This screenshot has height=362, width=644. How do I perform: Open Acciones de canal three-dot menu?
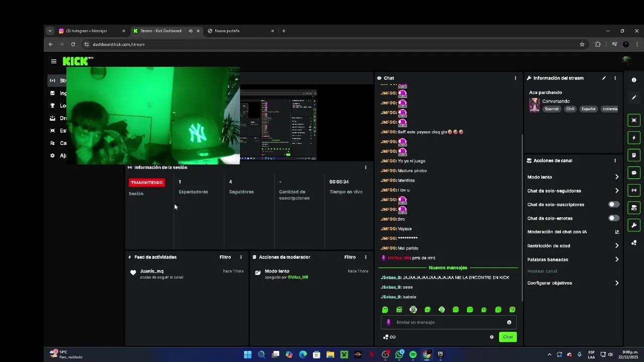[x=615, y=160]
